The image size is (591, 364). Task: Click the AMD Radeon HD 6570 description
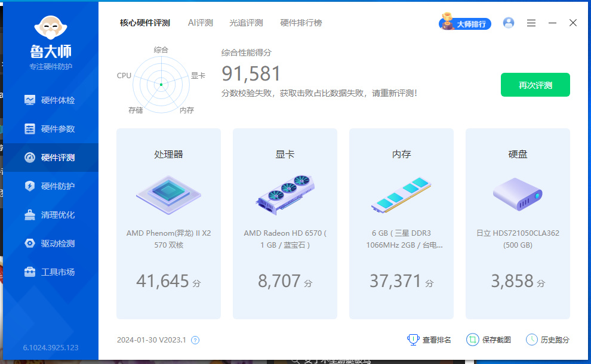pos(285,239)
